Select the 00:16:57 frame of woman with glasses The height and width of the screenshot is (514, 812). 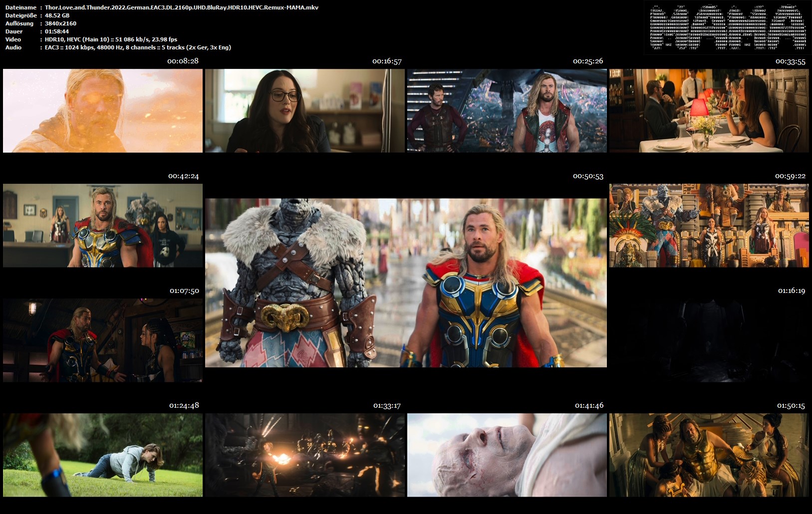click(304, 111)
